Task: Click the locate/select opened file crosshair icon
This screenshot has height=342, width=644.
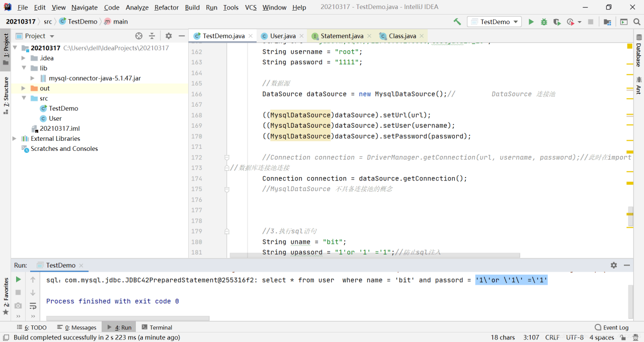Action: [139, 36]
